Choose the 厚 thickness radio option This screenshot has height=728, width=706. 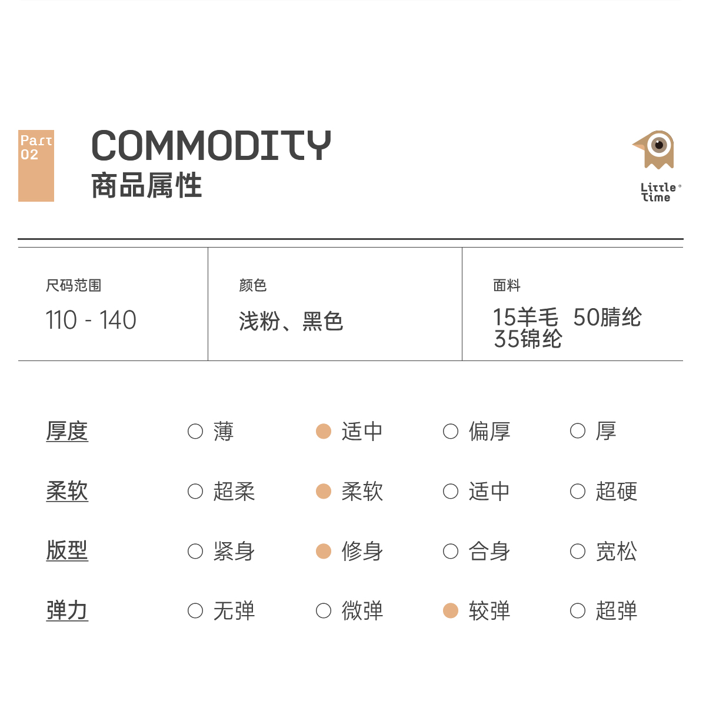578,432
